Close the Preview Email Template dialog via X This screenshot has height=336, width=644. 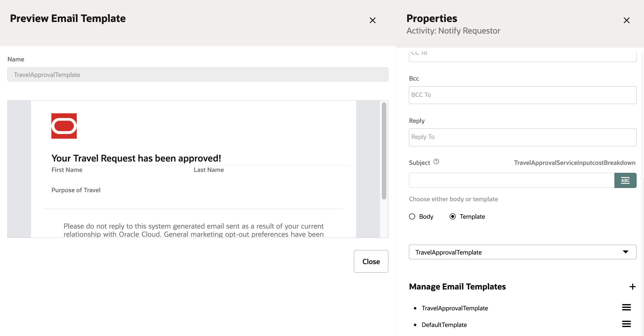[x=373, y=20]
